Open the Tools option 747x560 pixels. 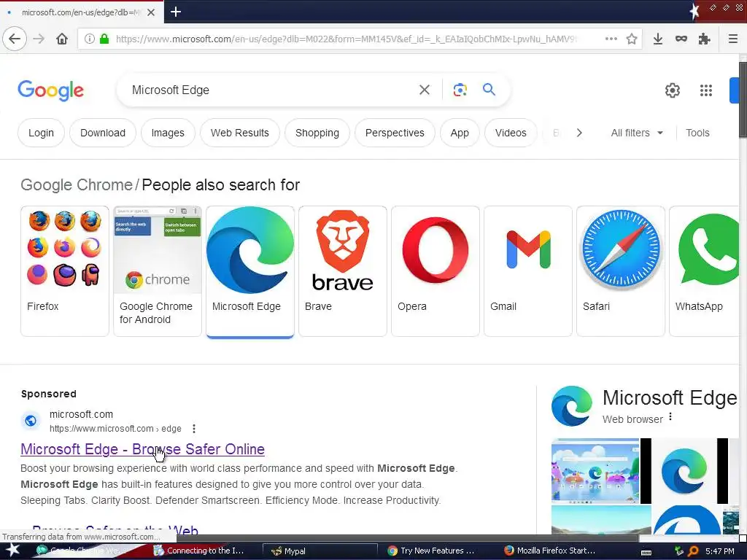(697, 133)
